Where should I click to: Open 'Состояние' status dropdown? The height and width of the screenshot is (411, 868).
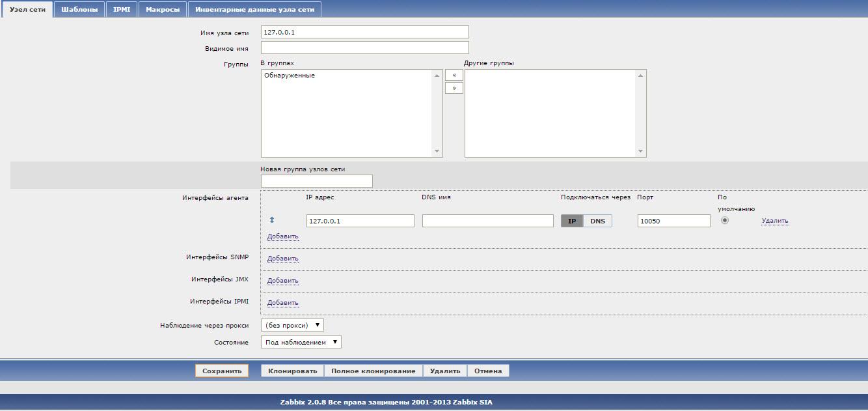301,342
